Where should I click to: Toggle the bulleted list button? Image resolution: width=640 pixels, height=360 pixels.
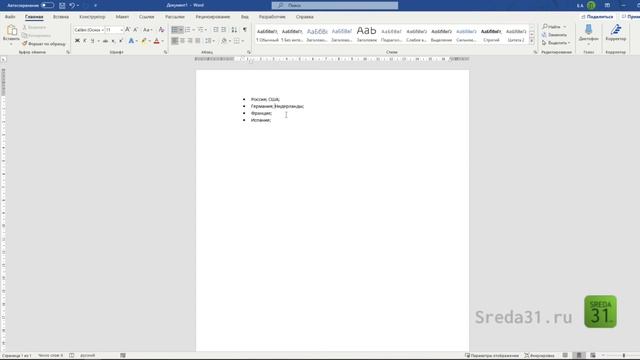coord(175,30)
